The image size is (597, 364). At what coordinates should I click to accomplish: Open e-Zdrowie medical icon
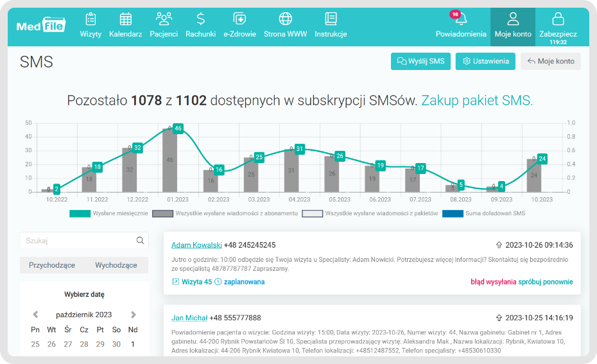(239, 19)
